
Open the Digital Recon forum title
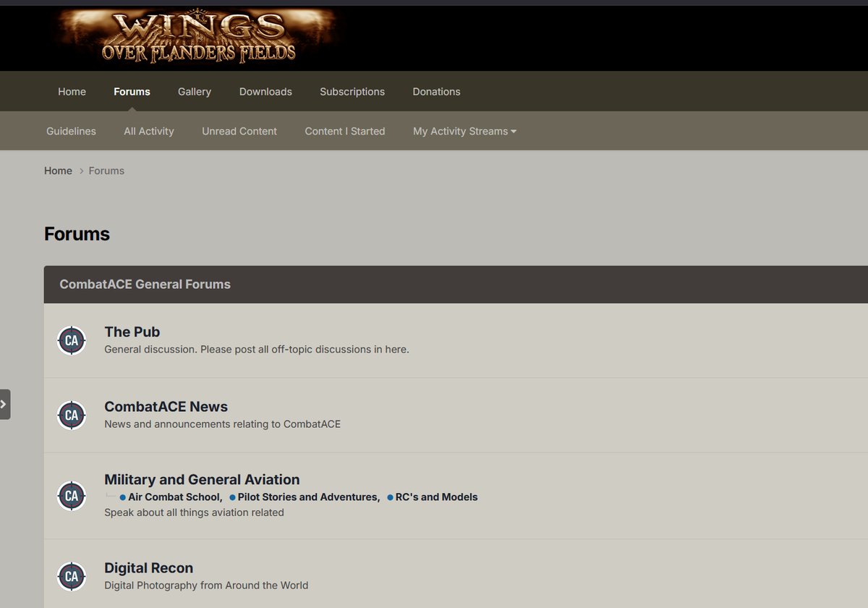[148, 568]
